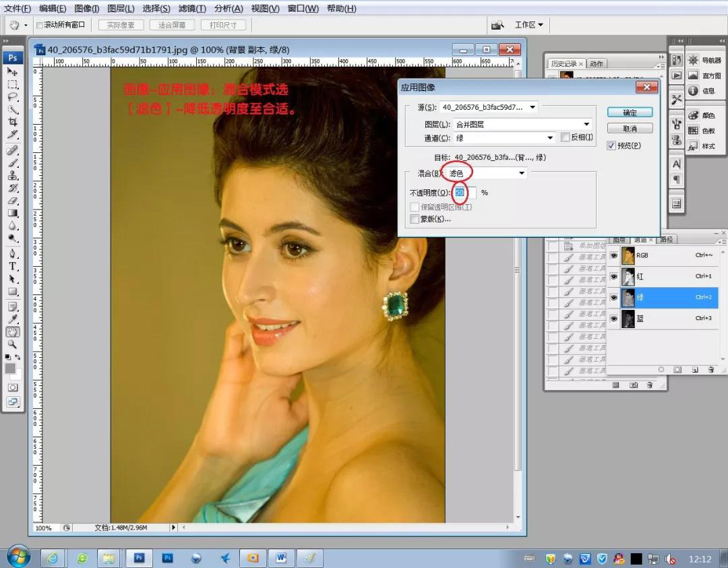This screenshot has width=728, height=568.
Task: Select the Lasso tool
Action: [x=13, y=97]
